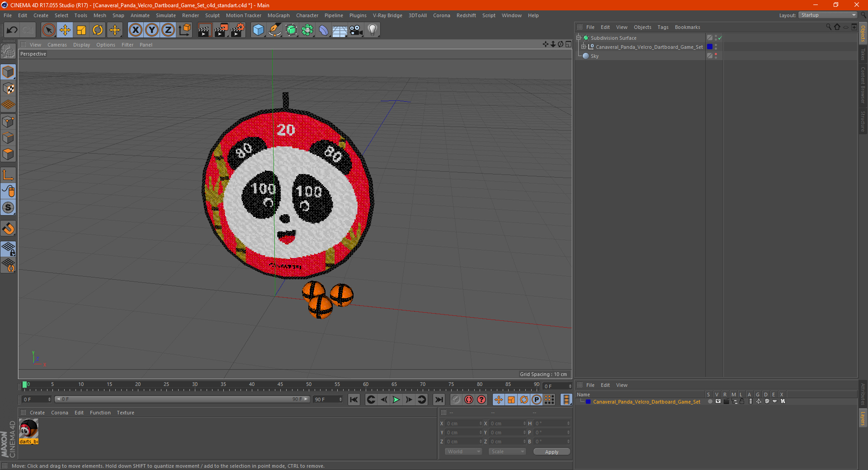Toggle layer solo dot for Canaveral layer
Screen dimensions: 868x470
pyautogui.click(x=710, y=401)
